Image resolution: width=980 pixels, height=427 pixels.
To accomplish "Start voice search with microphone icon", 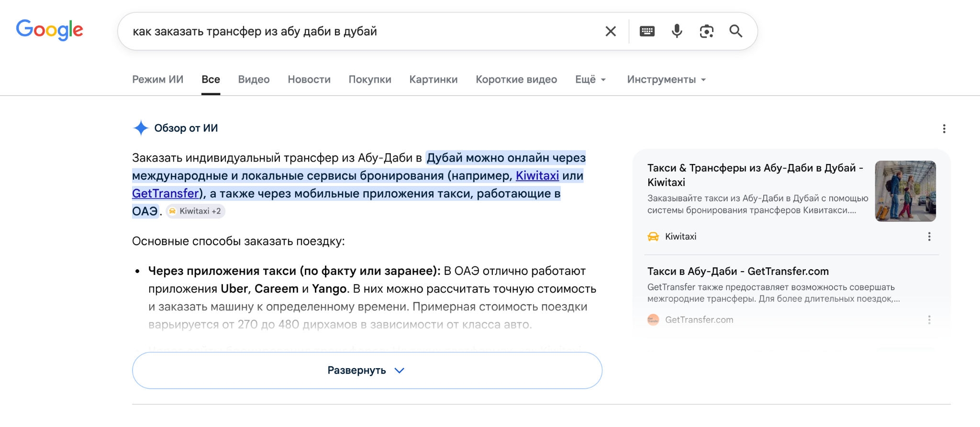I will 677,32.
